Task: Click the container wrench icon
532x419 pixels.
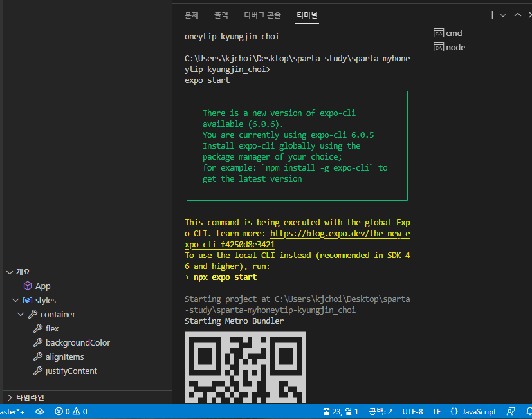Action: point(33,315)
